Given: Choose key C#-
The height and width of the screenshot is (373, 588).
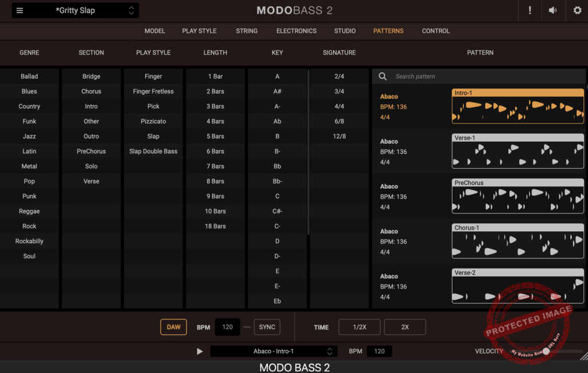Looking at the screenshot, I should (277, 211).
